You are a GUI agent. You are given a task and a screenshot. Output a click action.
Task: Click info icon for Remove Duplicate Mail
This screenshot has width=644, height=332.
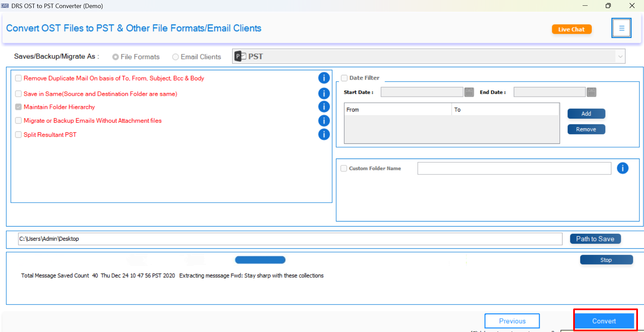pyautogui.click(x=324, y=78)
